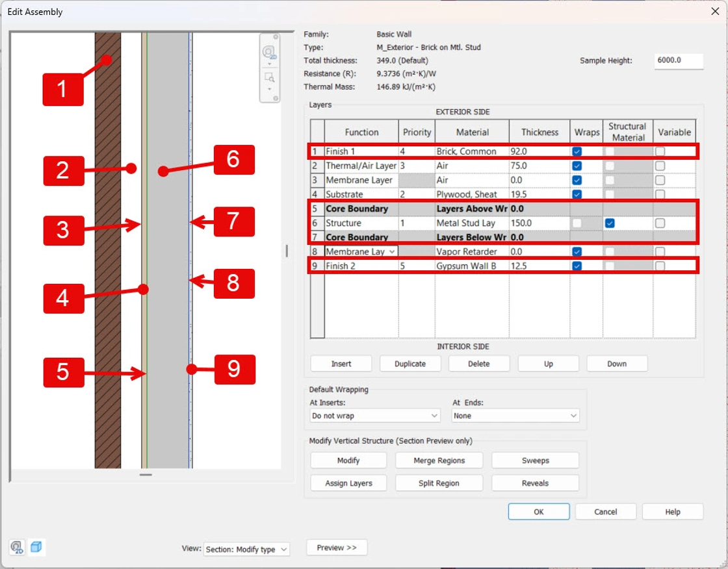Uncheck Wraps for the Finish 1 layer
Image resolution: width=728 pixels, height=569 pixels.
tap(577, 151)
